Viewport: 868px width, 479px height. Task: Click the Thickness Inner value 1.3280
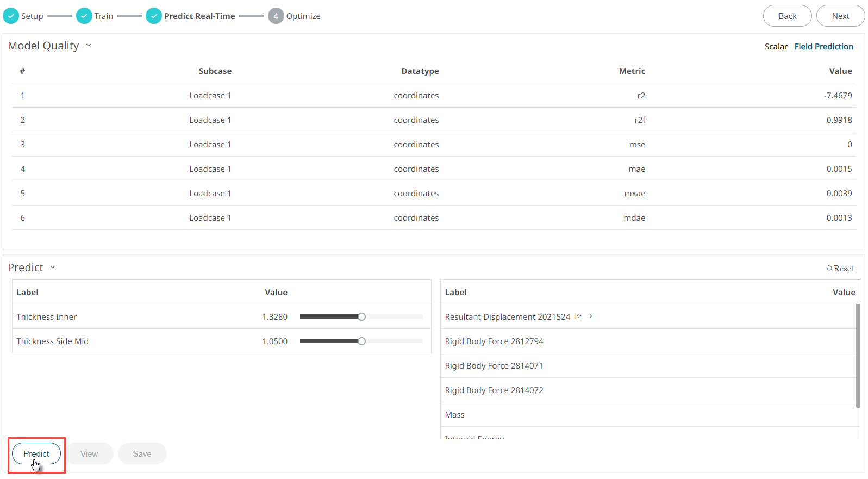(274, 317)
